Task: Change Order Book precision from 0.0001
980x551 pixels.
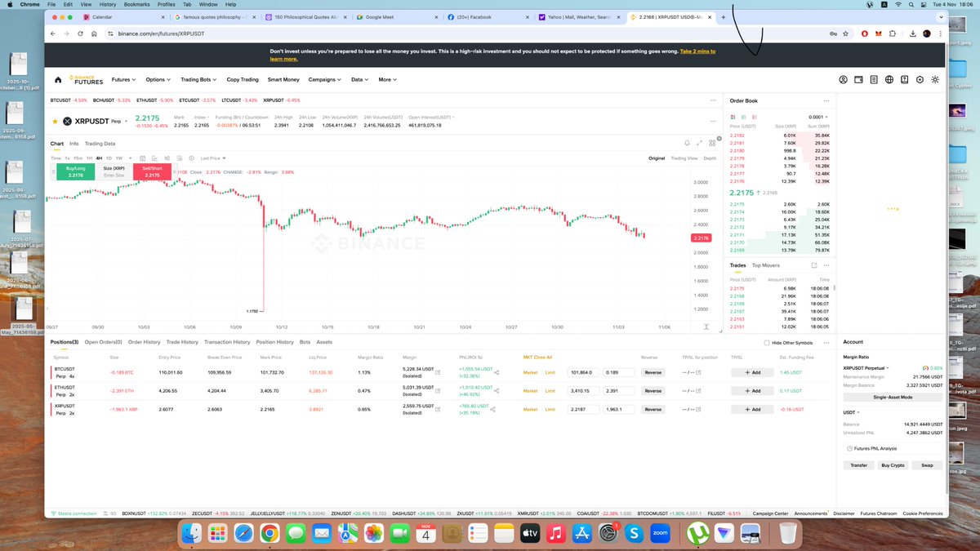Action: click(817, 117)
